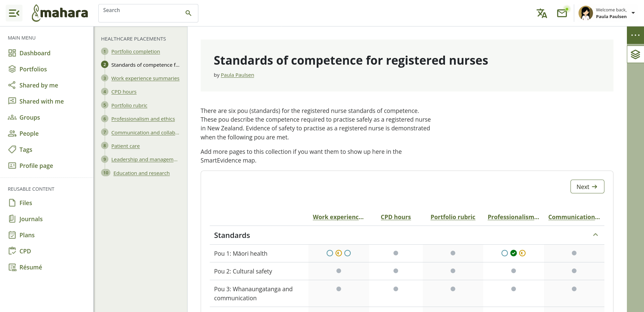644x312 pixels.
Task: Click grey dot for Pou 2 Professionalism
Action: [513, 271]
